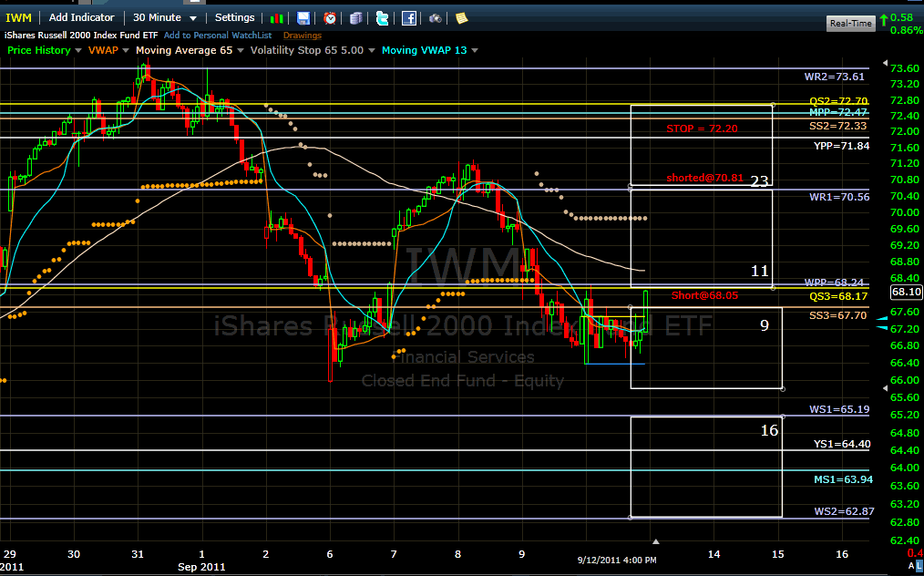Click the IWM ticker symbol

18,17
